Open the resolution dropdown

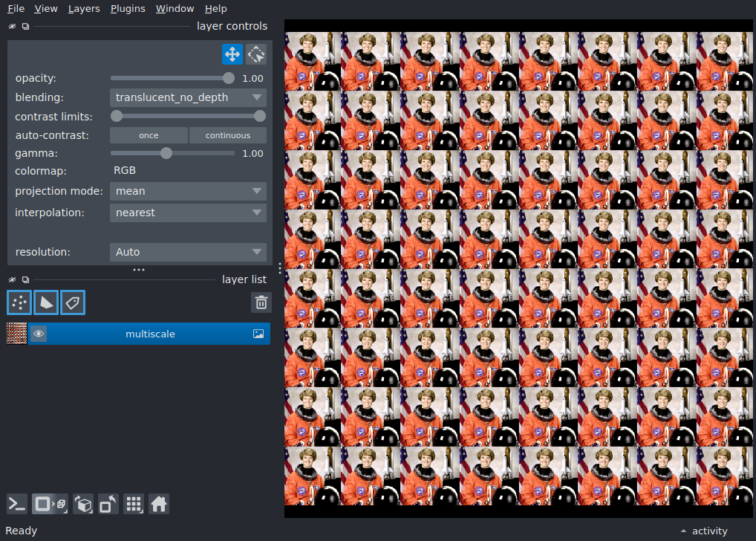(188, 252)
